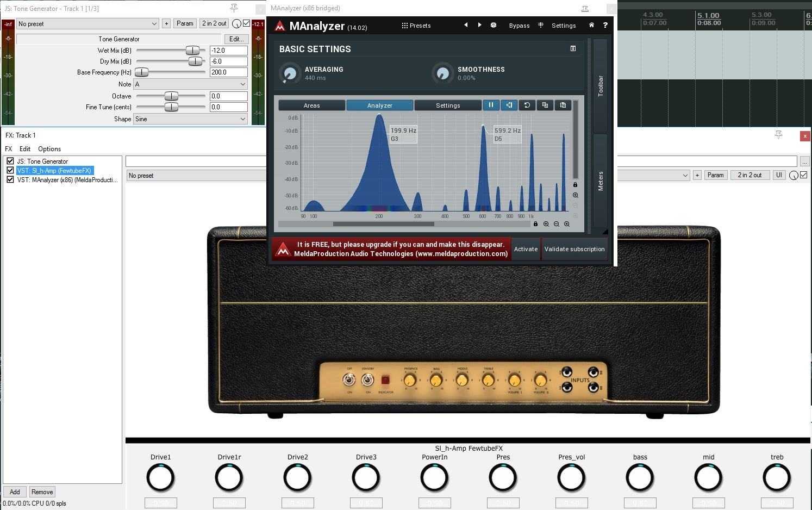The height and width of the screenshot is (510, 812).
Task: Click Activate in MAnalyzer banner
Action: pos(526,249)
